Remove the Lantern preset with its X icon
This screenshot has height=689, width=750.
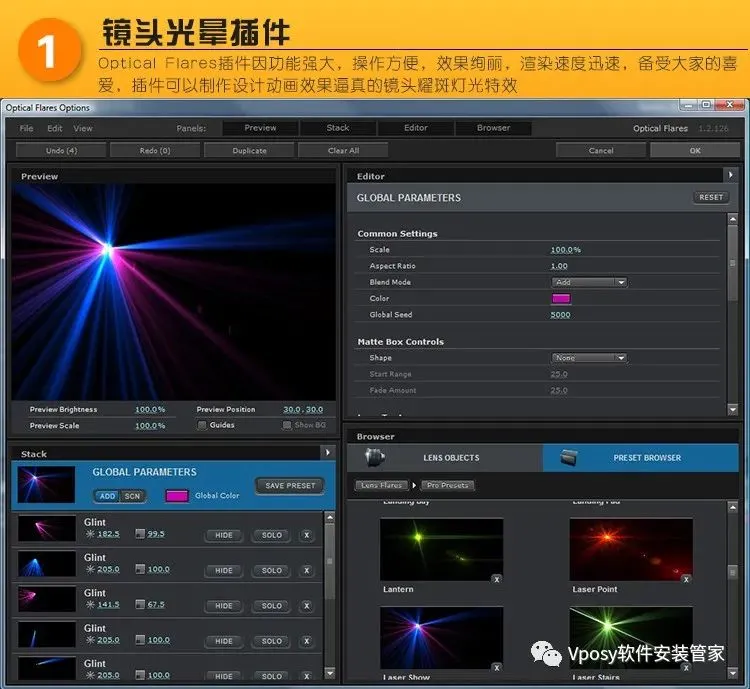pyautogui.click(x=496, y=579)
